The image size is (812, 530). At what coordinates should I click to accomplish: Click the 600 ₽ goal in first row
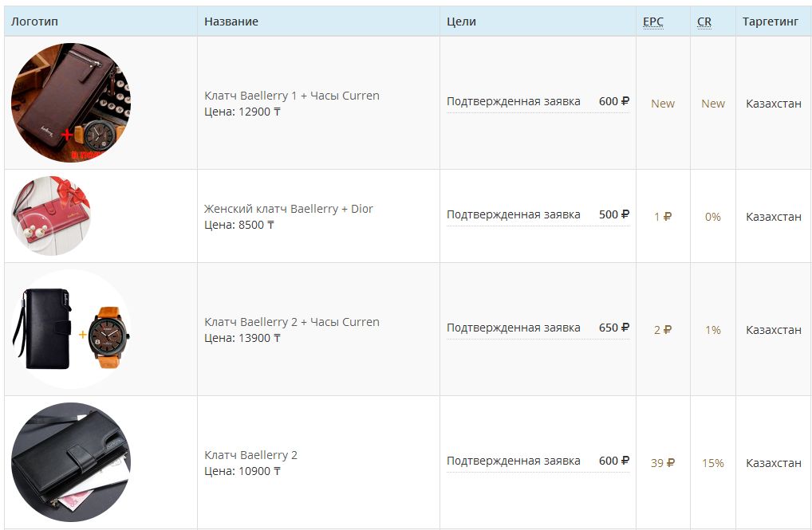613,101
